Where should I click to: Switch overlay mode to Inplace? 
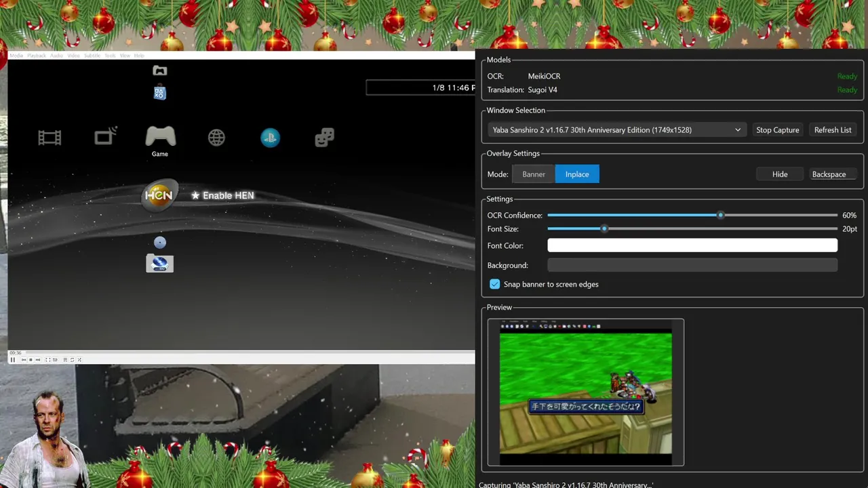tap(577, 174)
